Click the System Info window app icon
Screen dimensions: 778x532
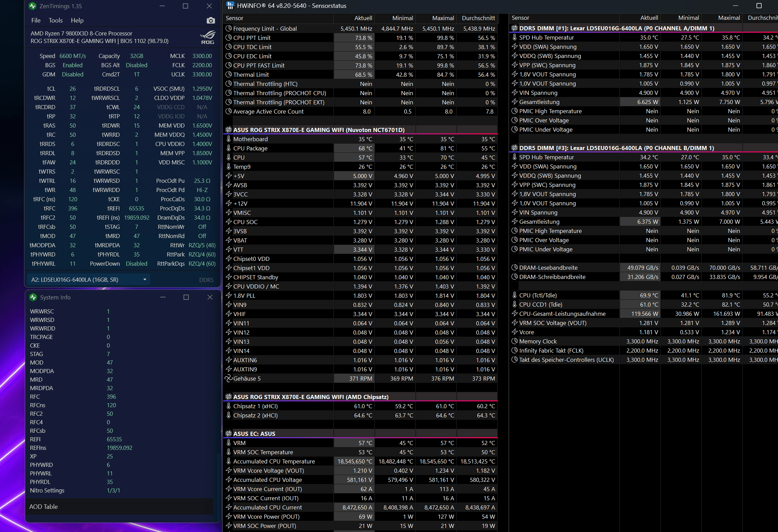coord(33,297)
